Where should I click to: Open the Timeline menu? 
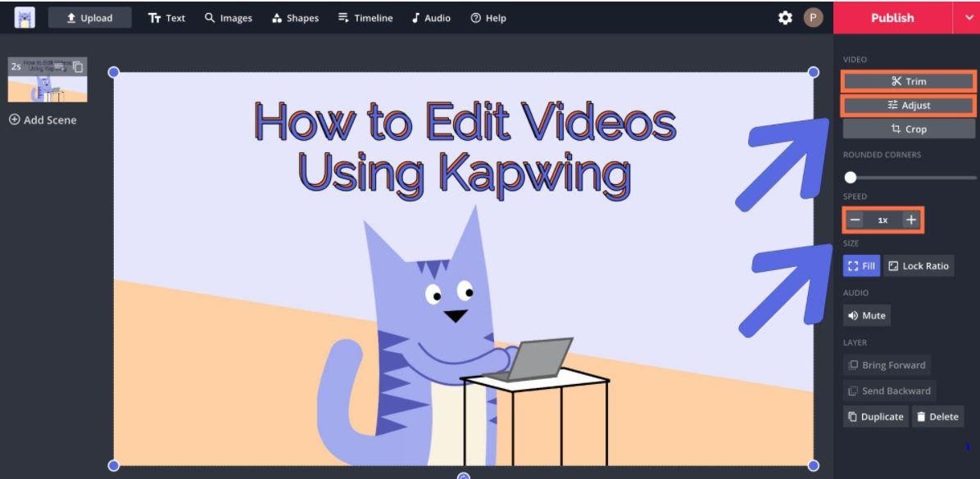365,18
